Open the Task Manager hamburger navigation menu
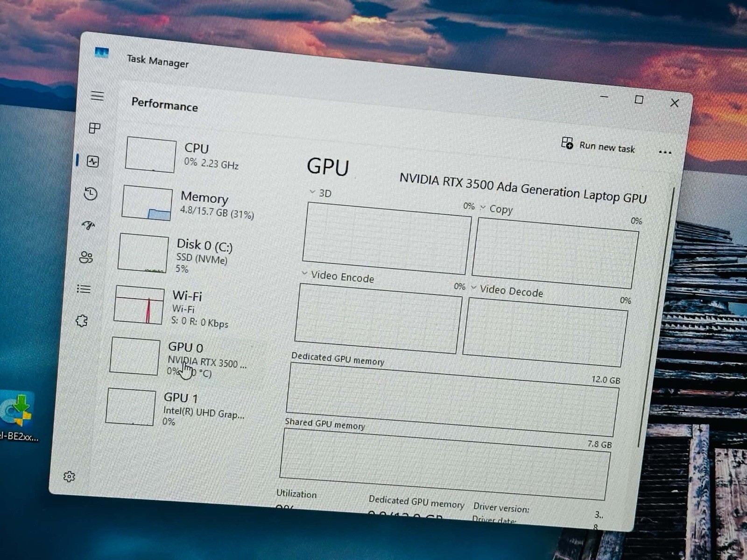 point(97,96)
